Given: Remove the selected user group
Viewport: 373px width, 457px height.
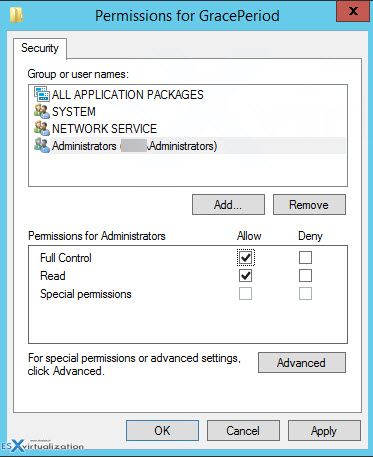Looking at the screenshot, I should point(309,205).
